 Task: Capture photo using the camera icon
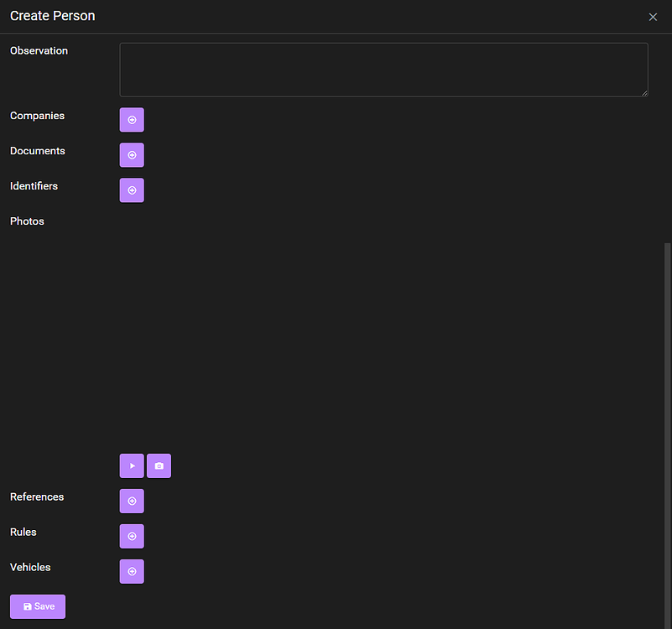(x=159, y=465)
